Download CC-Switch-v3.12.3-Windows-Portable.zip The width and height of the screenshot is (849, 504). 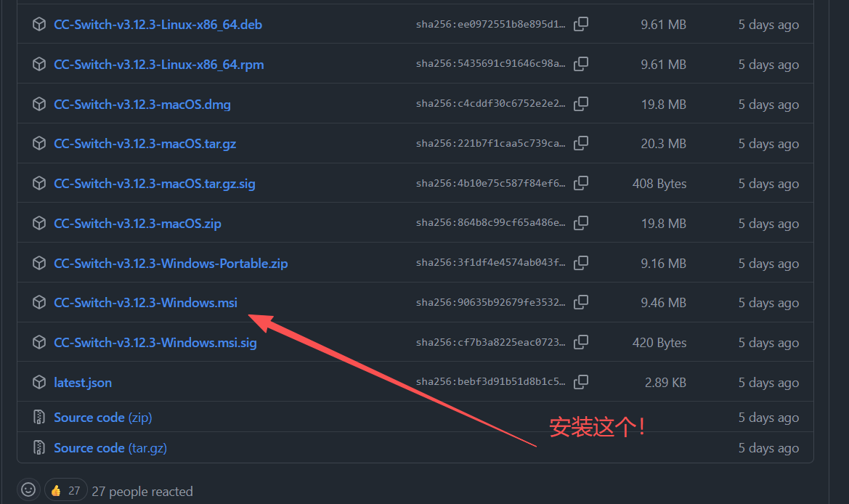pyautogui.click(x=171, y=263)
